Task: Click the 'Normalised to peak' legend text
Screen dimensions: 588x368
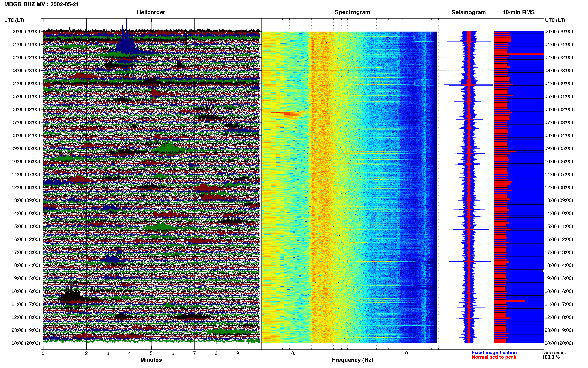Action: 494,357
